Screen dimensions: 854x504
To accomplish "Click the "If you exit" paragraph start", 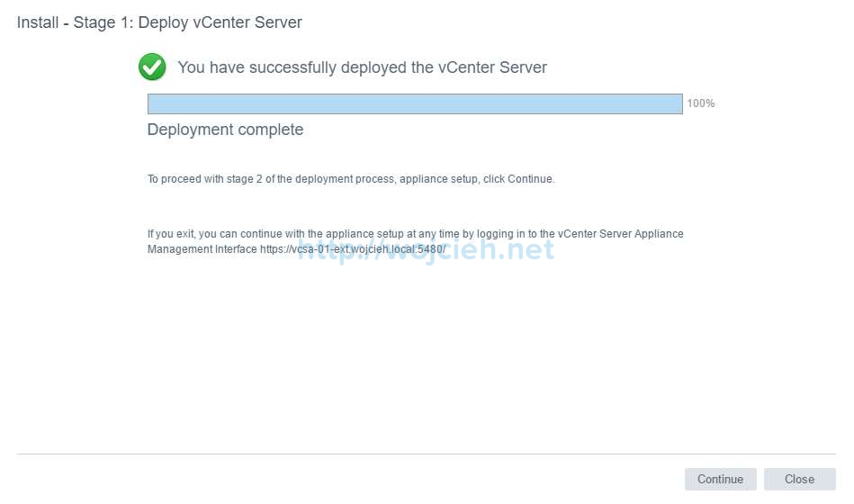I will (x=169, y=234).
